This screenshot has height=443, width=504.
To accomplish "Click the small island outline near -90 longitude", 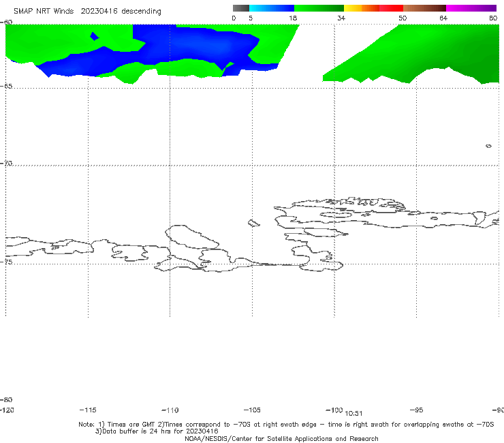I will coord(488,146).
